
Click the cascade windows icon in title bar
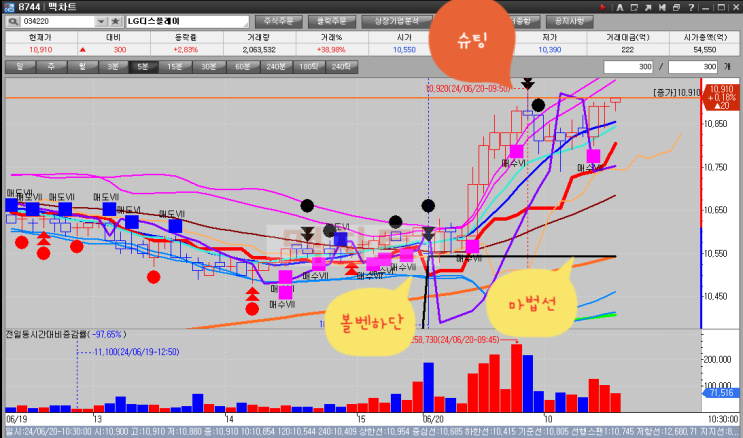[x=677, y=8]
